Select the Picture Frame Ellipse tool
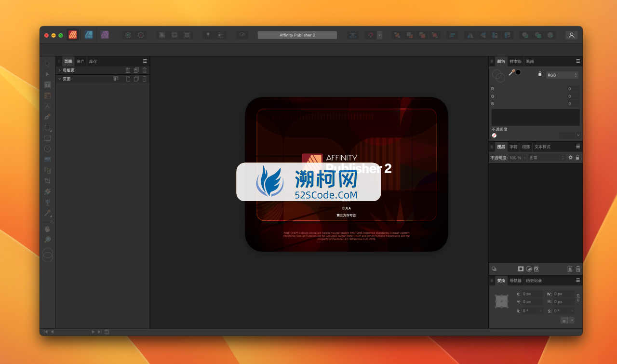 coord(47,149)
